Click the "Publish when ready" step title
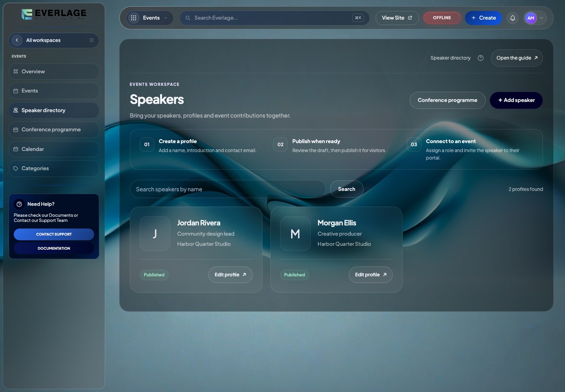 click(316, 141)
